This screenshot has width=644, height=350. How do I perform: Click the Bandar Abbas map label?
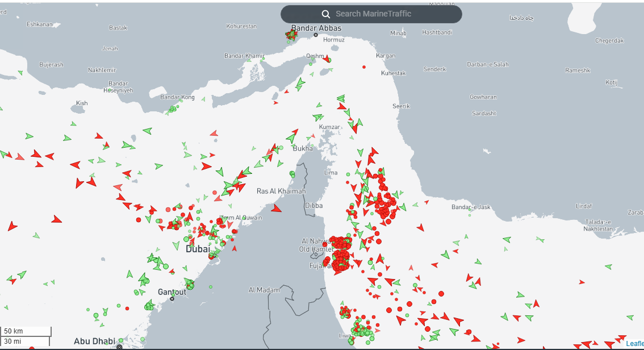click(316, 28)
